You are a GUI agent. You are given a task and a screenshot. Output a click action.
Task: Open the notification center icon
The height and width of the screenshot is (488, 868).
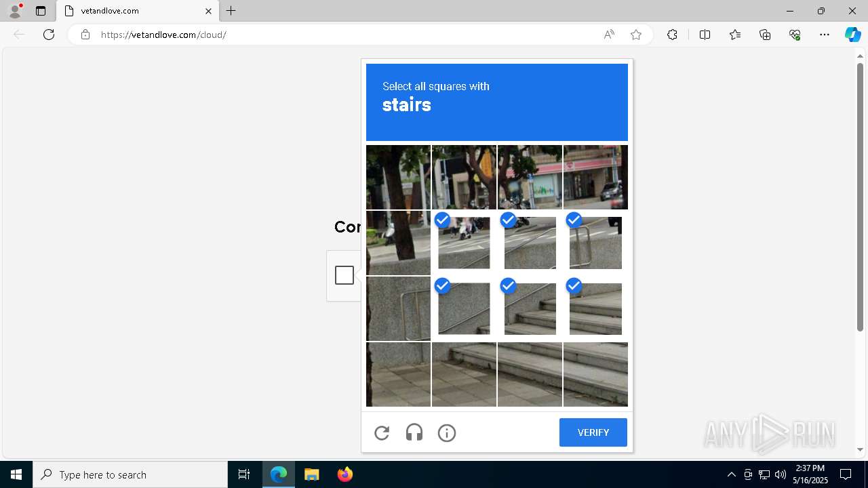pos(846,474)
